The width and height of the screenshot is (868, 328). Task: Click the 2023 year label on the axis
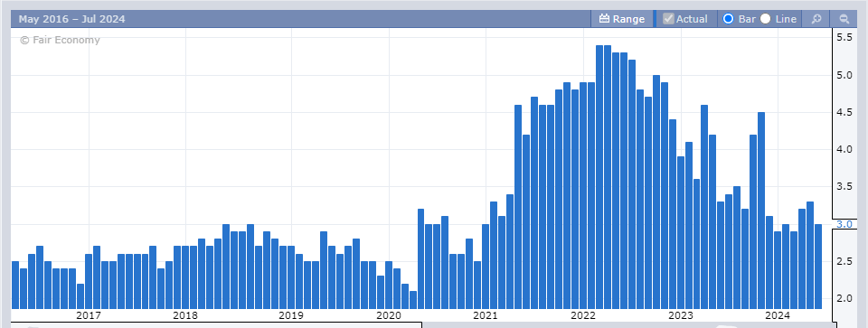tap(680, 315)
